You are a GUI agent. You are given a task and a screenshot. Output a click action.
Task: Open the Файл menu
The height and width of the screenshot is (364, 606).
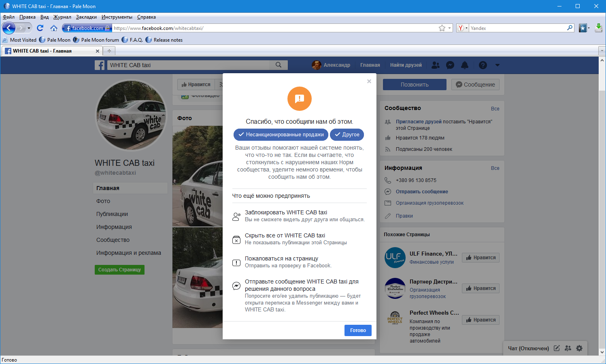point(9,17)
